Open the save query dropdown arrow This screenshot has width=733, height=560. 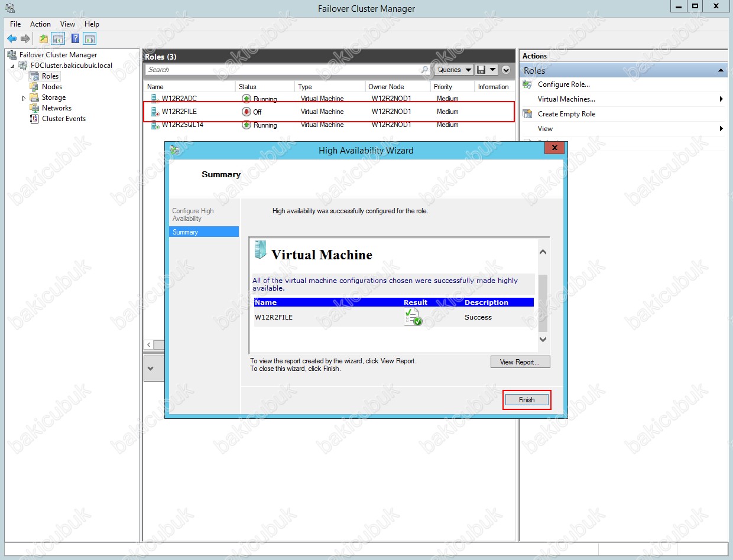(492, 70)
